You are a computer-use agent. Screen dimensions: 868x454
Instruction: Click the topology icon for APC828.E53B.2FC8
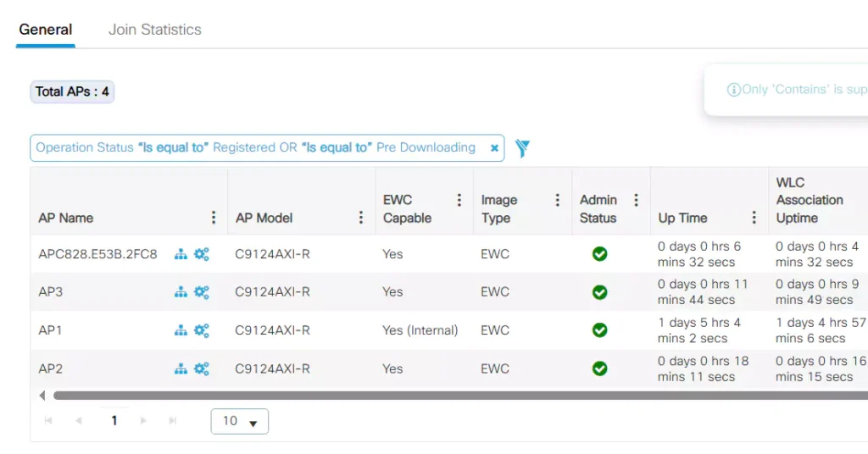(181, 254)
